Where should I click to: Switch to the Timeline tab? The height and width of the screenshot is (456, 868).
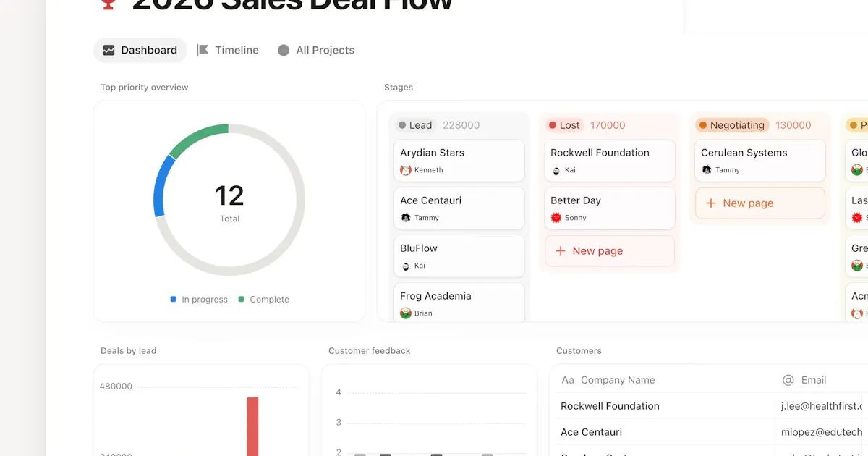pos(228,50)
